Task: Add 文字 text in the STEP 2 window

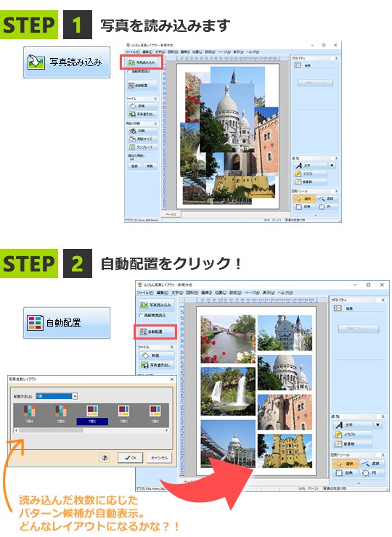Action: [353, 425]
